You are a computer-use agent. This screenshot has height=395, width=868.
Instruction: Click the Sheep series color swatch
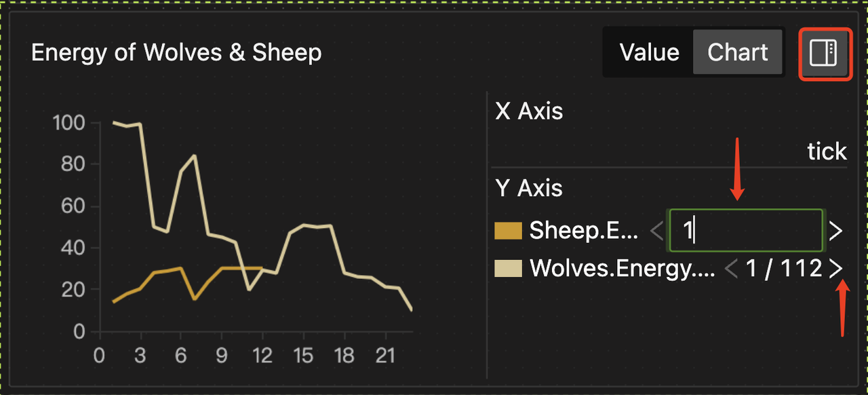pos(509,231)
